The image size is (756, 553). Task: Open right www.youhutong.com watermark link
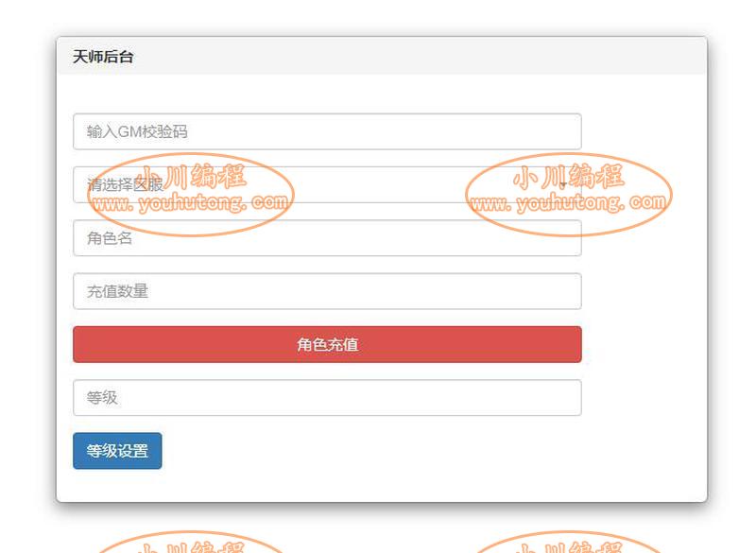569,202
